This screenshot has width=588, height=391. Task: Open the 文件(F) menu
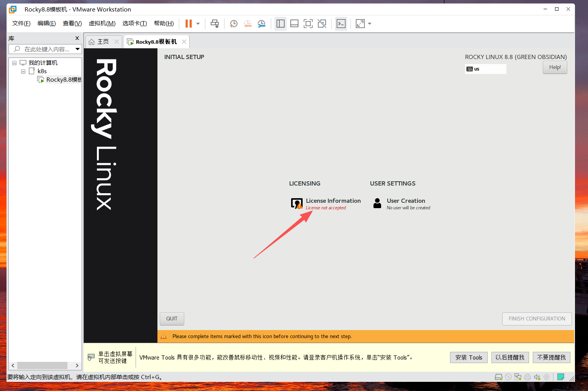tap(21, 23)
